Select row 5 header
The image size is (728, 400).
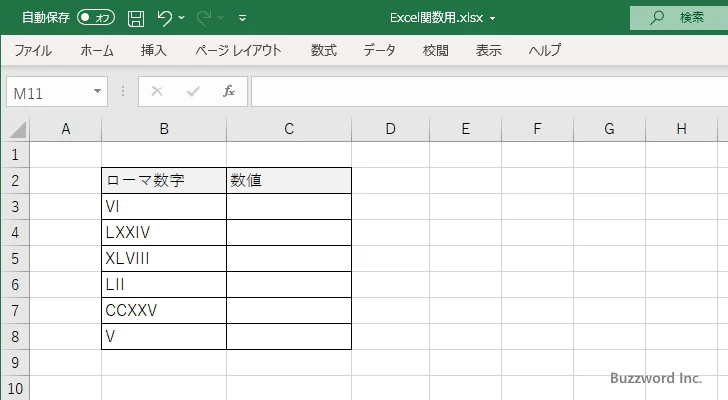click(x=15, y=258)
